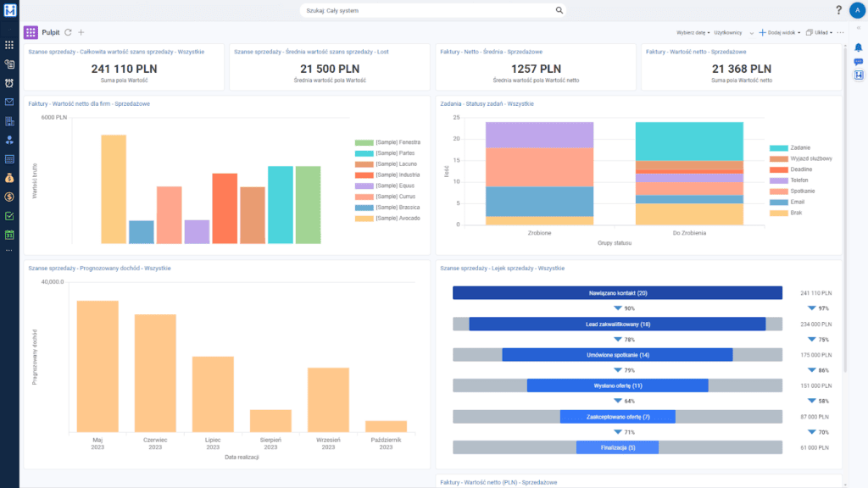The width and height of the screenshot is (868, 488).
Task: Toggle the [Sample] Fenestra legend entry
Action: click(398, 142)
